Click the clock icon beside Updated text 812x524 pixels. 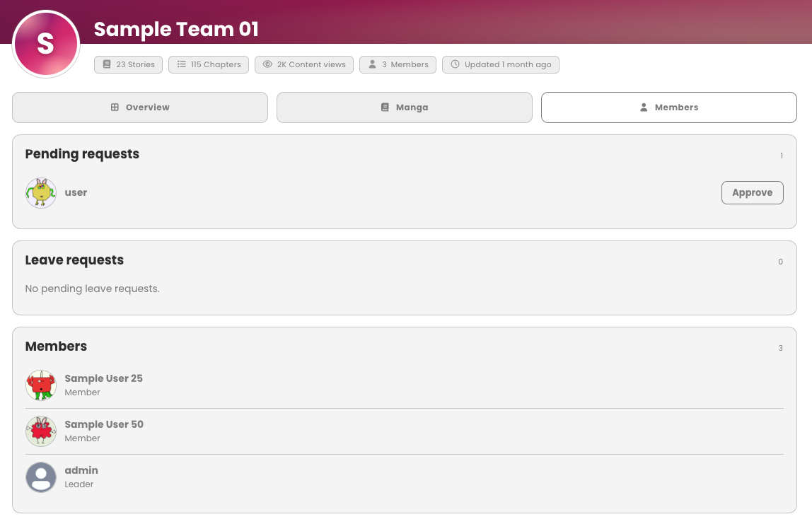pos(455,64)
